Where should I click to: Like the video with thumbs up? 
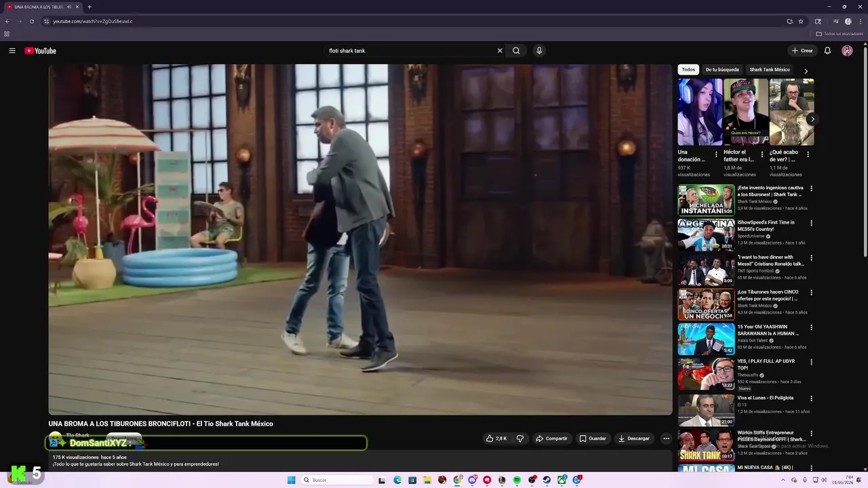point(496,439)
